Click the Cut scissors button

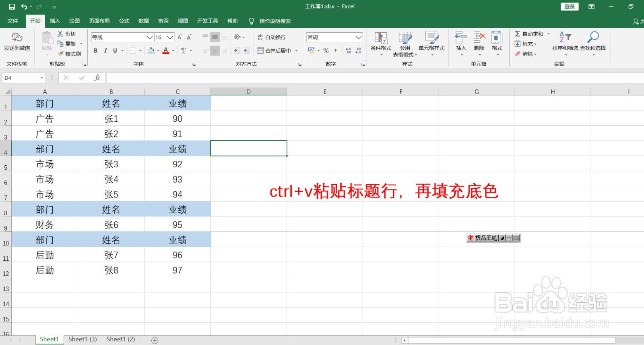67,34
